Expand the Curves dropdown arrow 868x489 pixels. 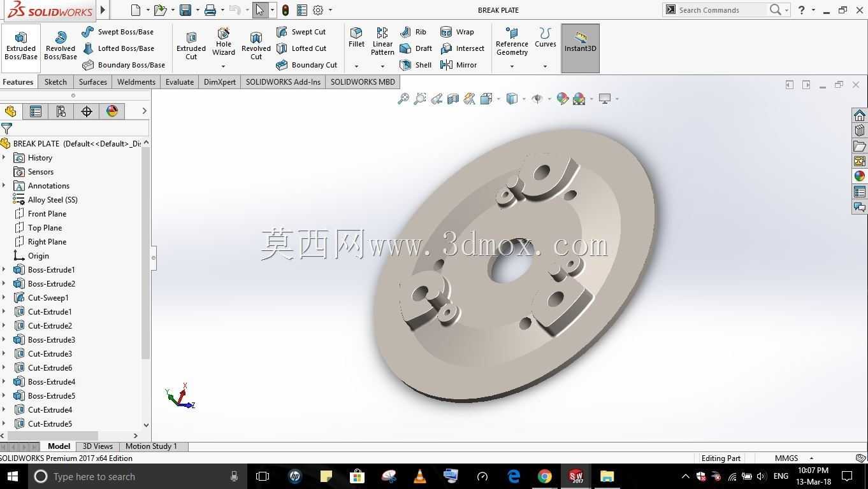(x=545, y=66)
